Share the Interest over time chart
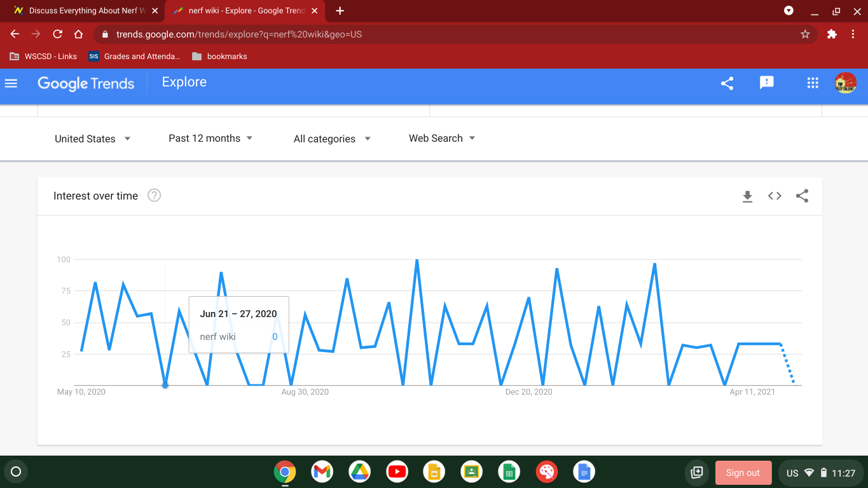Screen dimensions: 868x488 click(802, 196)
